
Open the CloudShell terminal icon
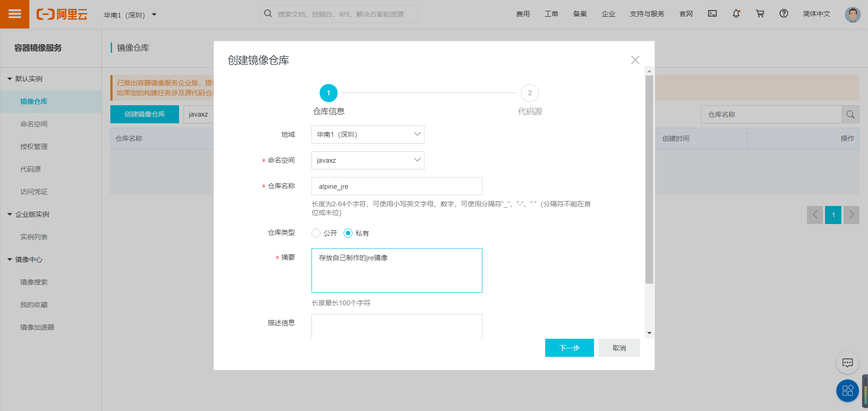[712, 14]
